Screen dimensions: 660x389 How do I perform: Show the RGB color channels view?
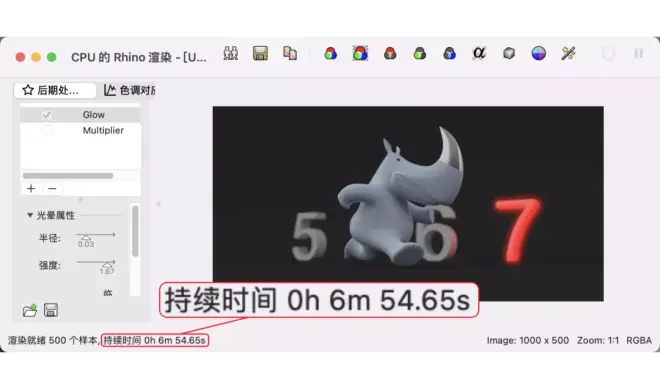point(330,53)
